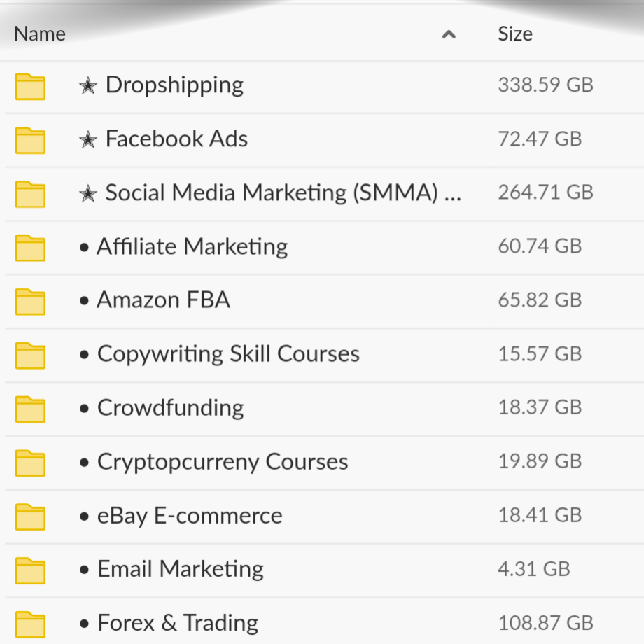This screenshot has width=644, height=644.
Task: Click the Affiliate Marketing folder icon
Action: (x=30, y=248)
